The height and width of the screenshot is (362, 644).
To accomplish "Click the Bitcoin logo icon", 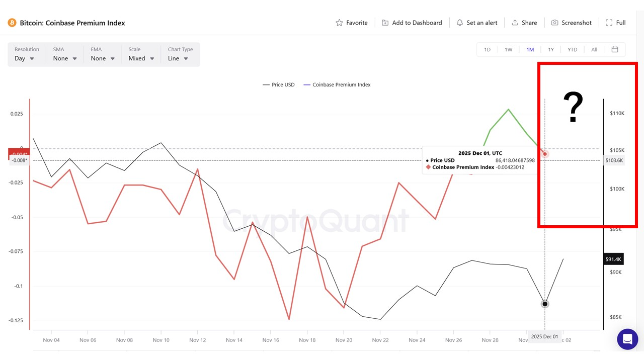I will [x=12, y=23].
